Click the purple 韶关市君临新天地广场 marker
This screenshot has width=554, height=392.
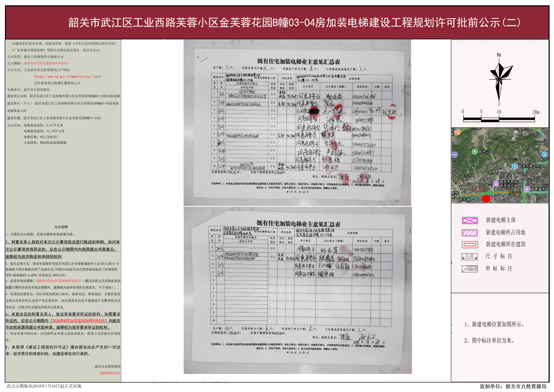(496, 184)
